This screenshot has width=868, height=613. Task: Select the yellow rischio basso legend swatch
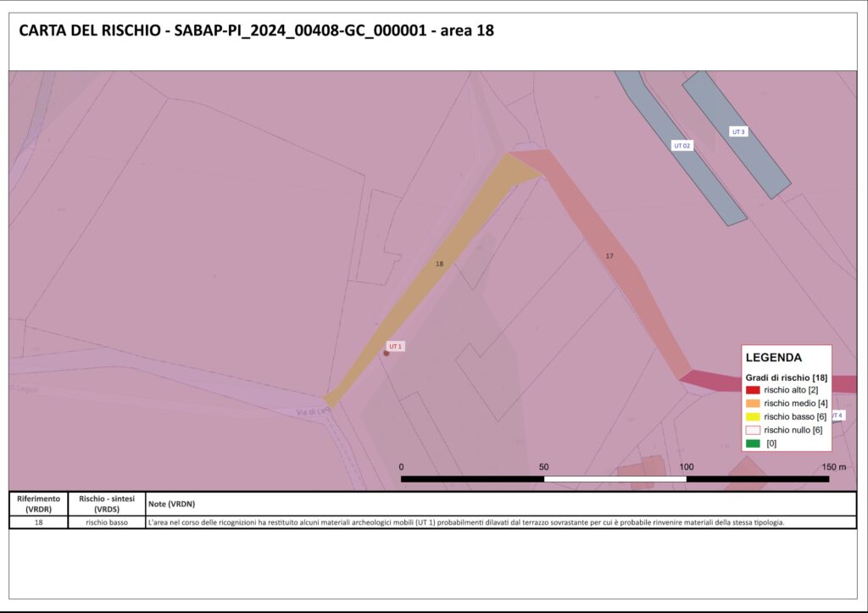(x=753, y=416)
